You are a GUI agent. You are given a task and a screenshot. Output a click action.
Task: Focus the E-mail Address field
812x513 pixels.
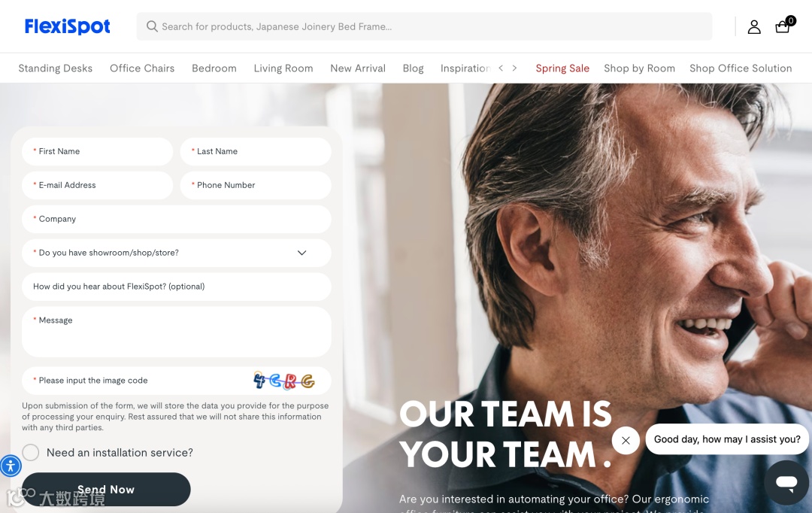coord(97,185)
